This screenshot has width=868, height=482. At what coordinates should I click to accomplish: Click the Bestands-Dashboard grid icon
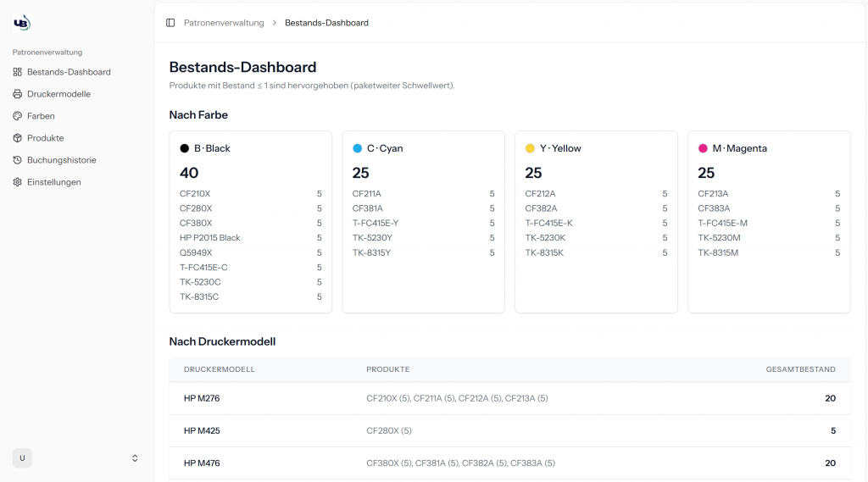[17, 72]
